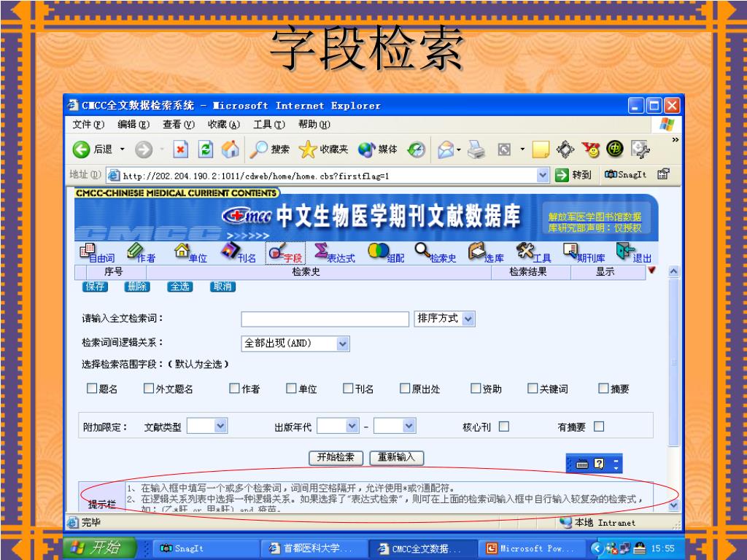Enable the 有摘要 has-abstract checkbox
This screenshot has width=747, height=560.
tap(600, 427)
